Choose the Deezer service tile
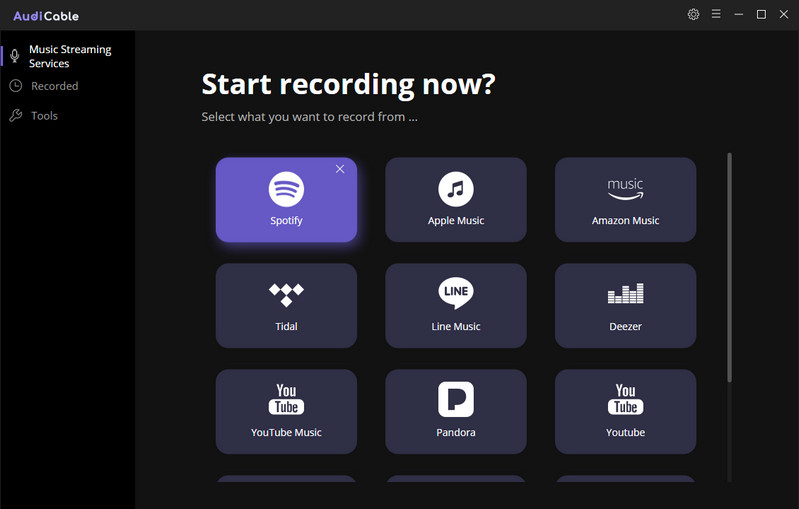Image resolution: width=799 pixels, height=509 pixels. (x=625, y=306)
